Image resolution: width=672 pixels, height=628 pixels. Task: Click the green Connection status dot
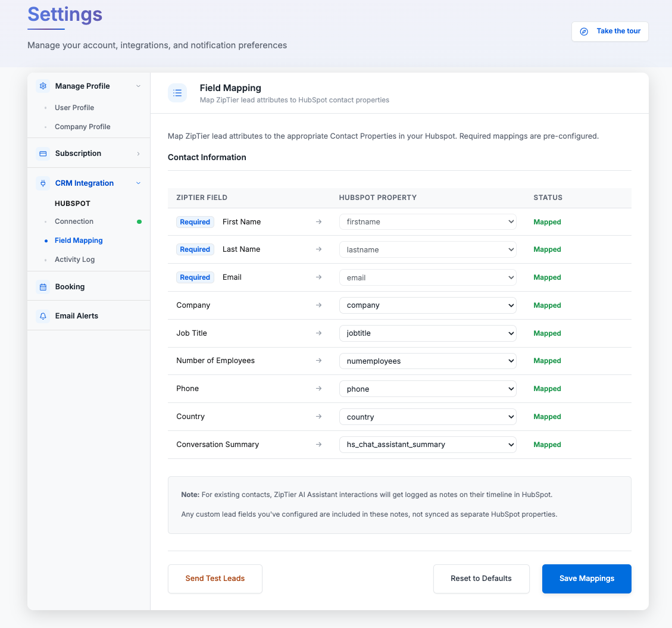pos(139,221)
